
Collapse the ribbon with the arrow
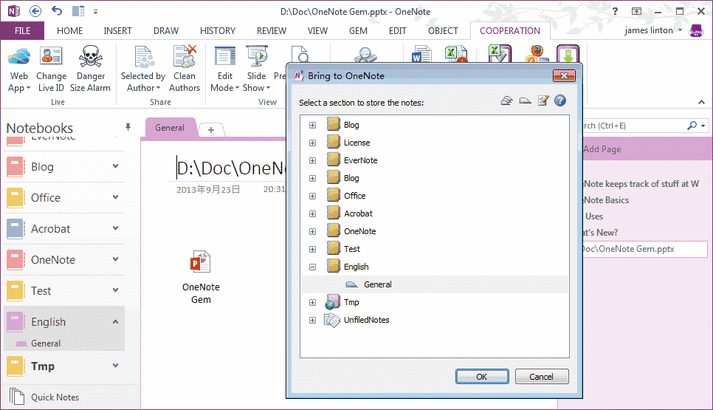[x=701, y=102]
